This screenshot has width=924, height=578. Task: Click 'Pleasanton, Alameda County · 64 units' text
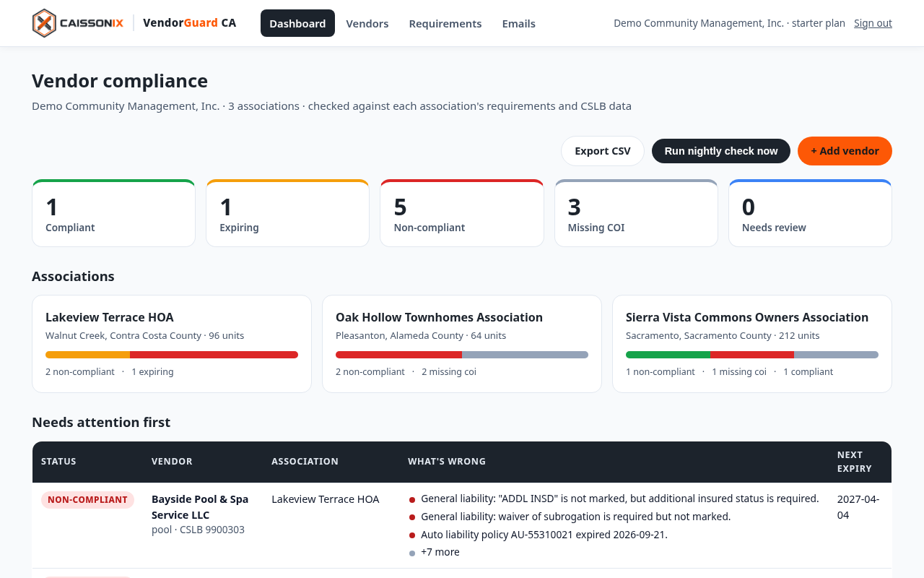pyautogui.click(x=421, y=335)
